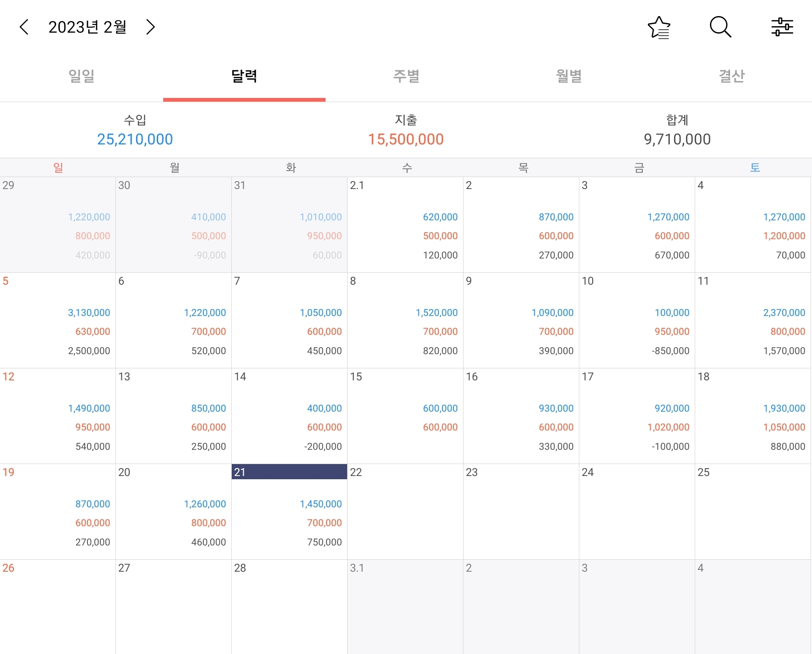This screenshot has height=654, width=812.
Task: Click the 수 Wednesday column header
Action: click(x=407, y=168)
